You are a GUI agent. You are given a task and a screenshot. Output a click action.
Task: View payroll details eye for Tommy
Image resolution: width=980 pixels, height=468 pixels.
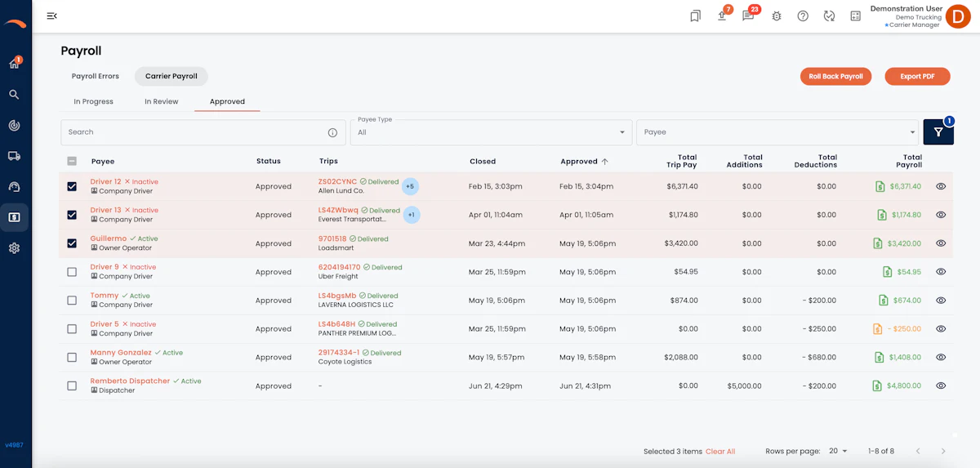(x=941, y=301)
